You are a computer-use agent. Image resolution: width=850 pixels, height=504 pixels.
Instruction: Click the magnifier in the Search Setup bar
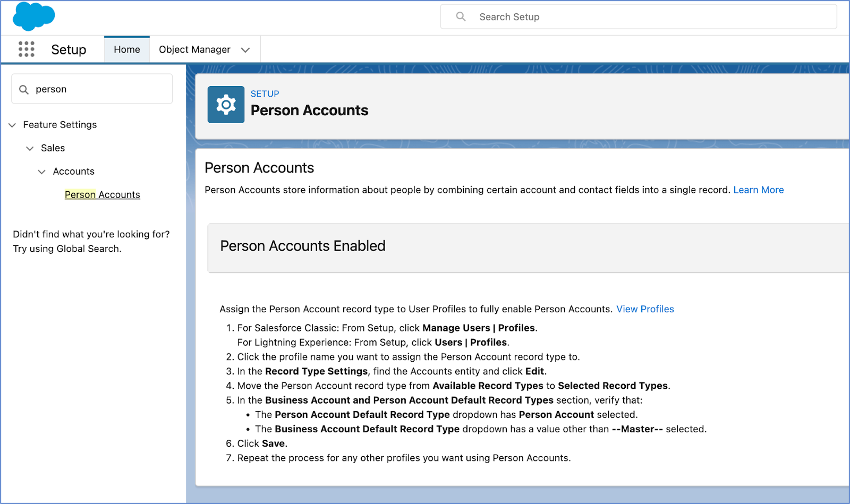point(460,16)
